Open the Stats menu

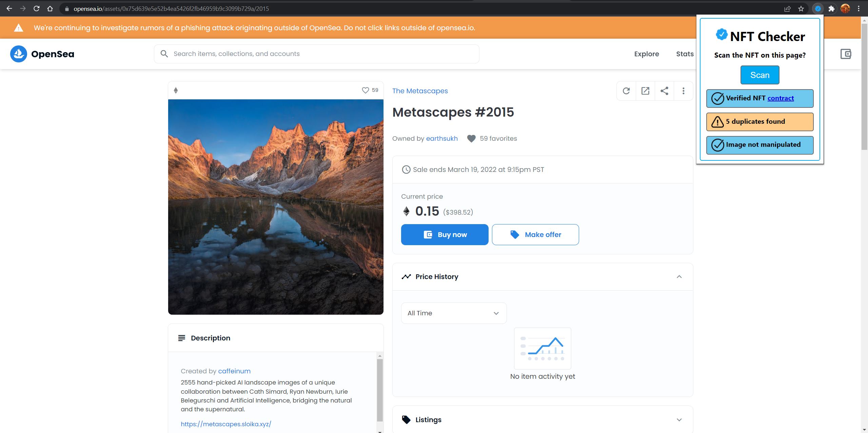685,54
